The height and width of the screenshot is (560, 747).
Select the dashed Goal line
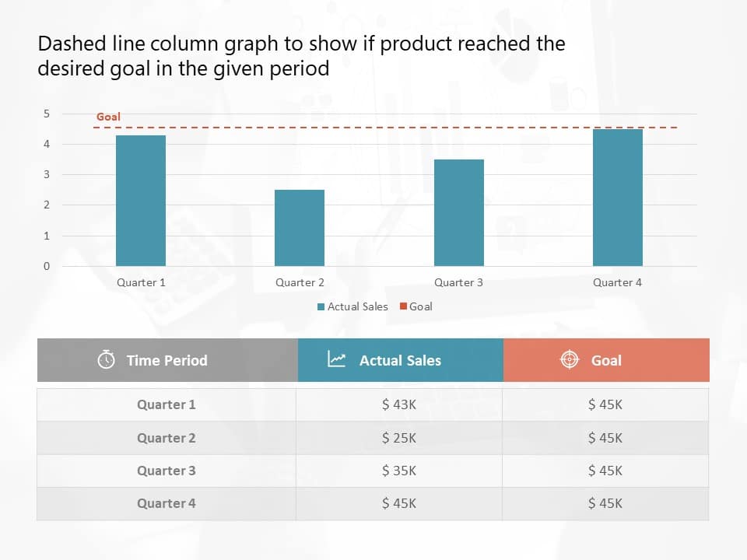pyautogui.click(x=385, y=128)
